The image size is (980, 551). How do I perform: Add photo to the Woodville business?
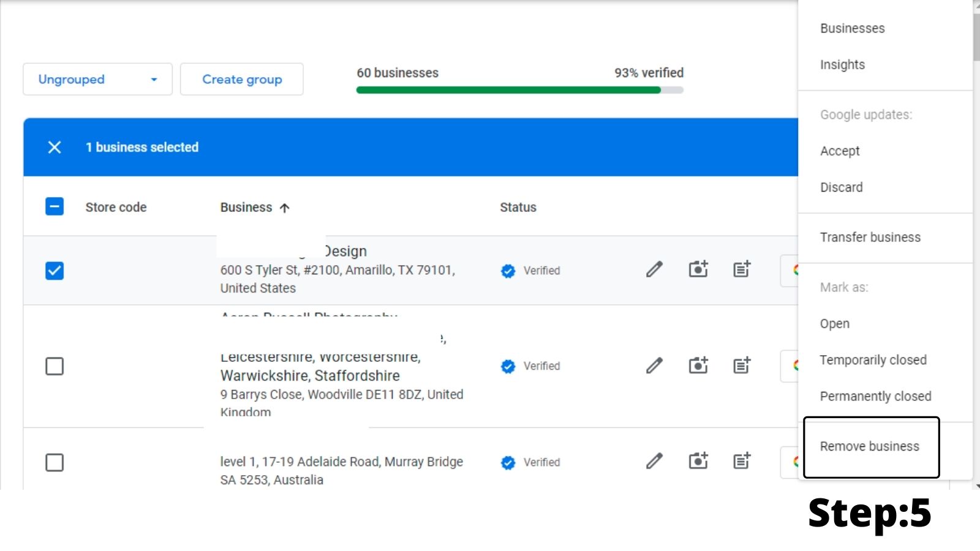(x=698, y=365)
